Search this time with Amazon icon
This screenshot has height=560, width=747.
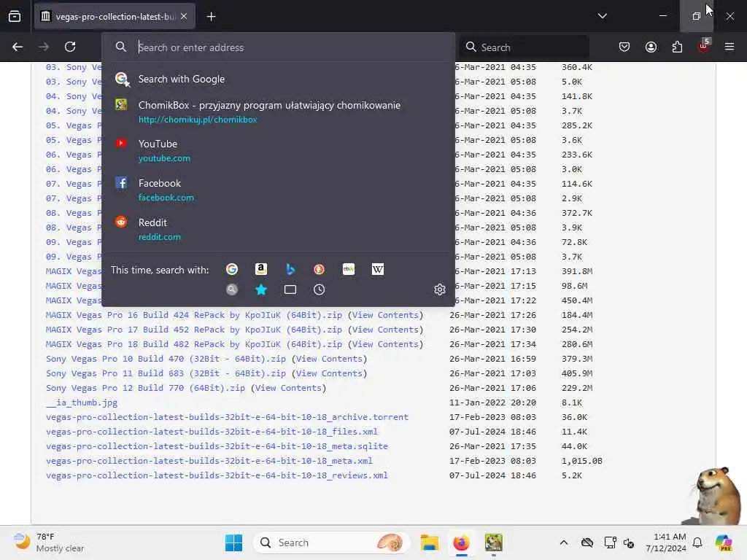coord(261,270)
